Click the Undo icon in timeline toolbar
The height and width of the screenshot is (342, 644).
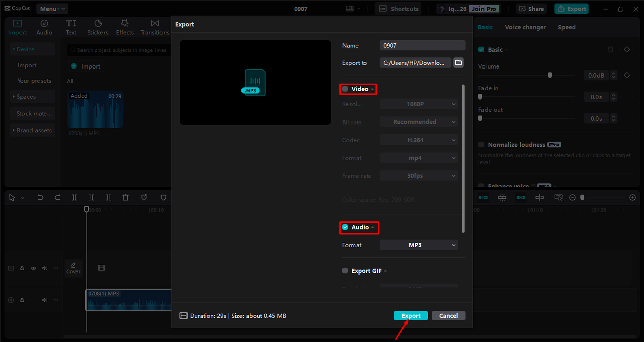pos(41,198)
